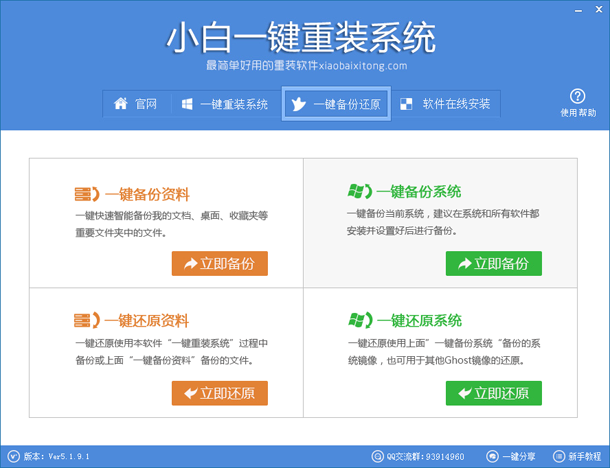
Task: Click orange 立即备份 button for 备份资料
Action: pos(220,263)
